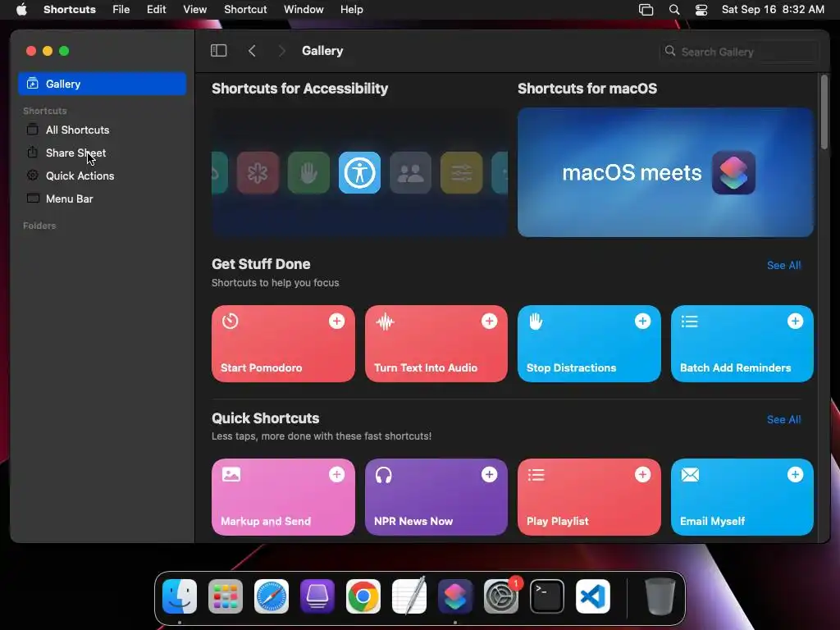840x630 pixels.
Task: Open the NPR News Now card
Action: tap(436, 497)
